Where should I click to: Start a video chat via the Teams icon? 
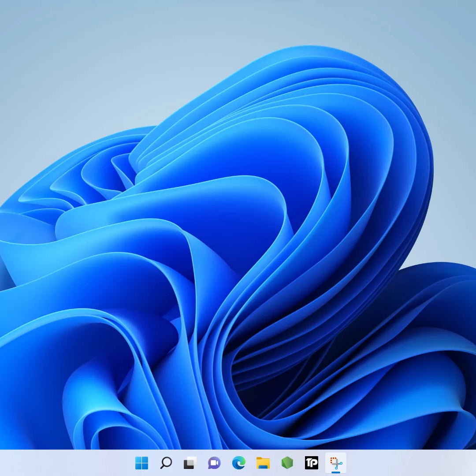[214, 463]
